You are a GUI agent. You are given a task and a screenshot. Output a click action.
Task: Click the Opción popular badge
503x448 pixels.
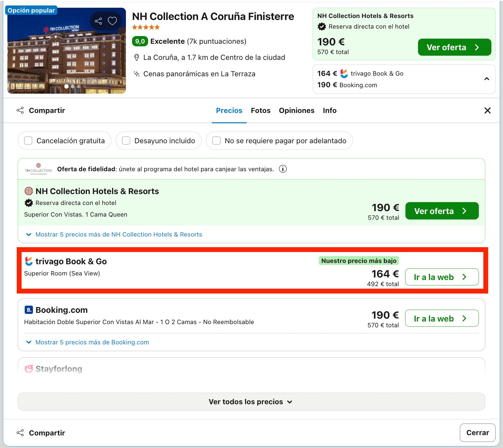click(31, 10)
